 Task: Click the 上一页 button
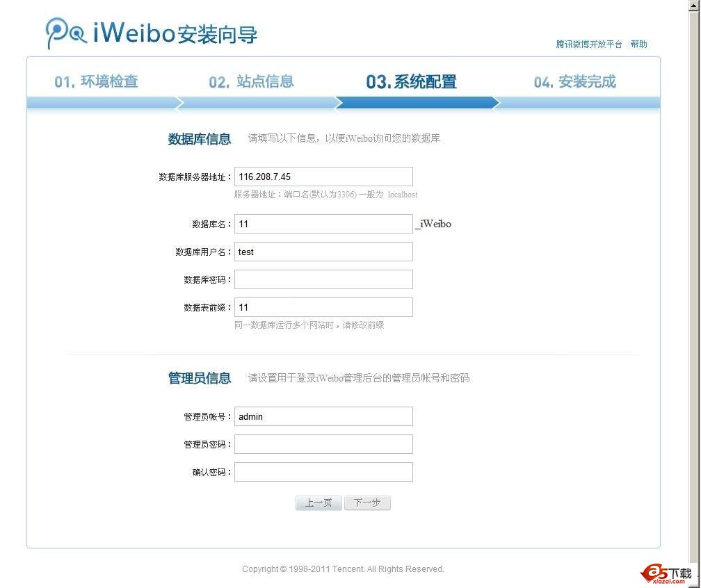point(319,503)
